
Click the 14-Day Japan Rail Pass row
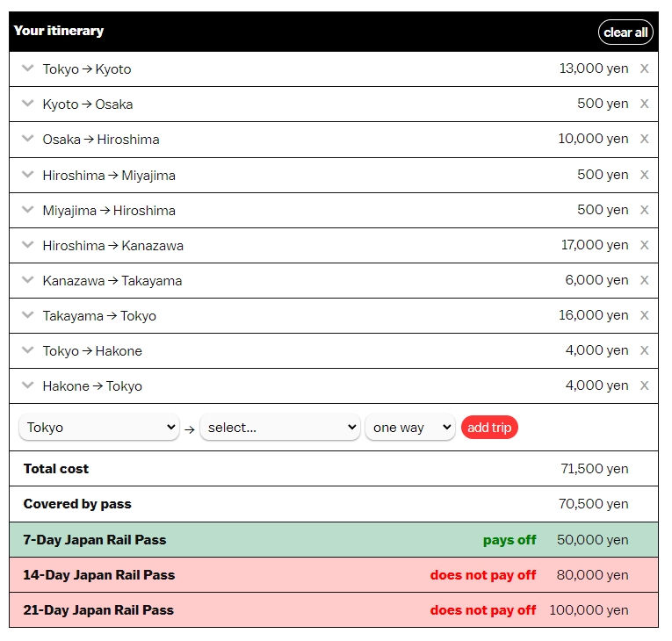click(x=334, y=575)
